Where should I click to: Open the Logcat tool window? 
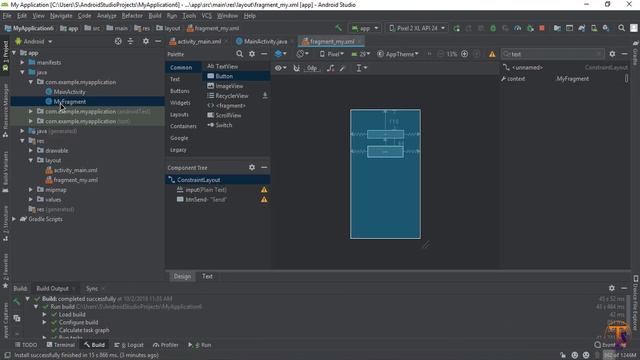coord(129,345)
